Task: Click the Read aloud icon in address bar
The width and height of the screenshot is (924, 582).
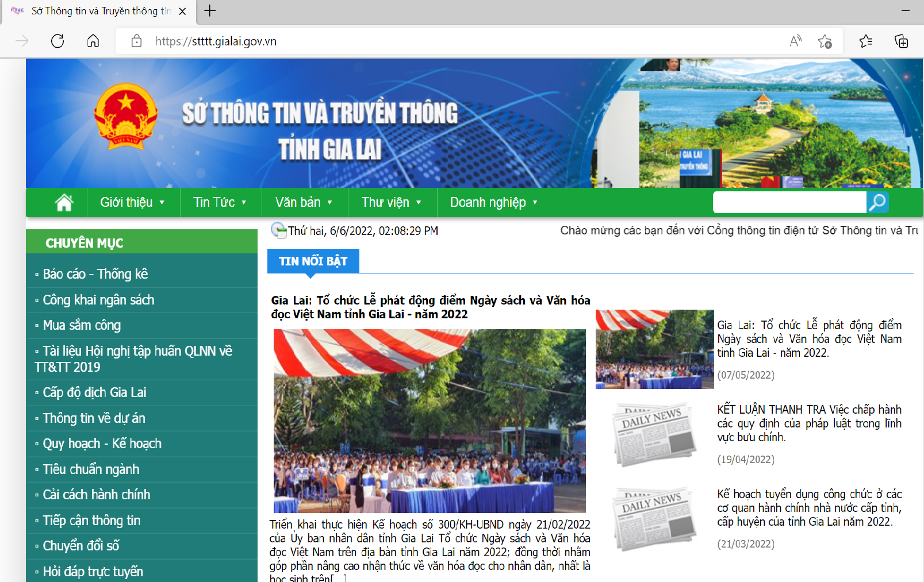Action: tap(795, 41)
